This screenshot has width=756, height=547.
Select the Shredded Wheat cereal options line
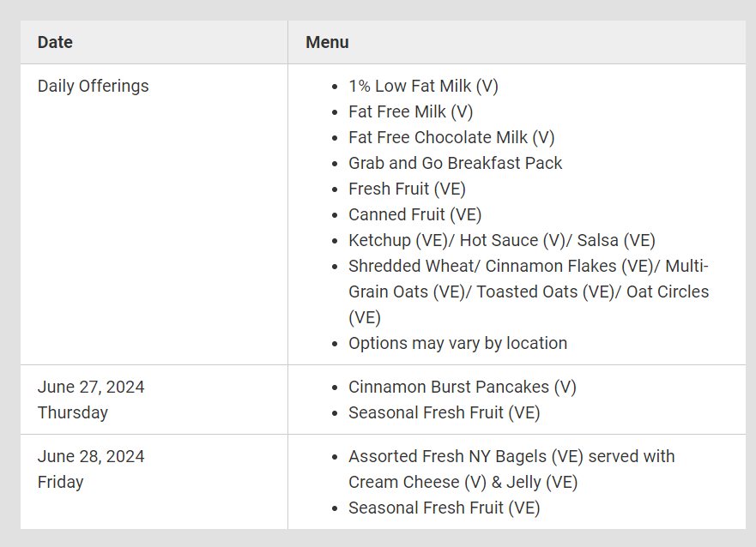(529, 292)
